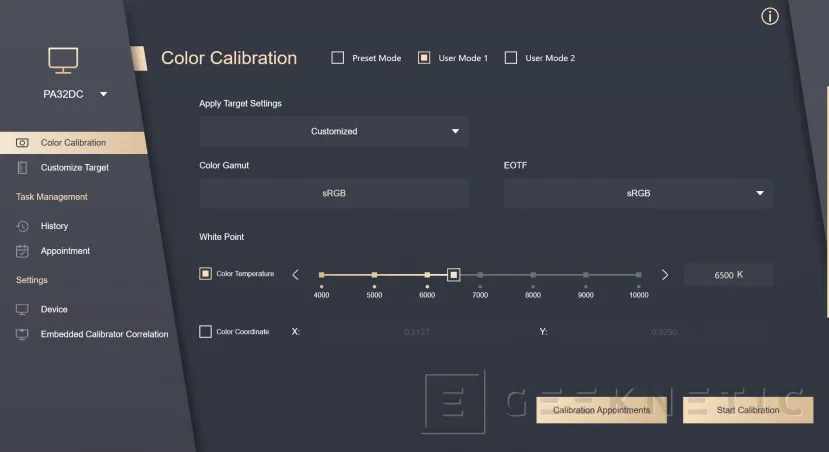Image resolution: width=829 pixels, height=452 pixels.
Task: Click the Task Management section heading
Action: point(52,197)
